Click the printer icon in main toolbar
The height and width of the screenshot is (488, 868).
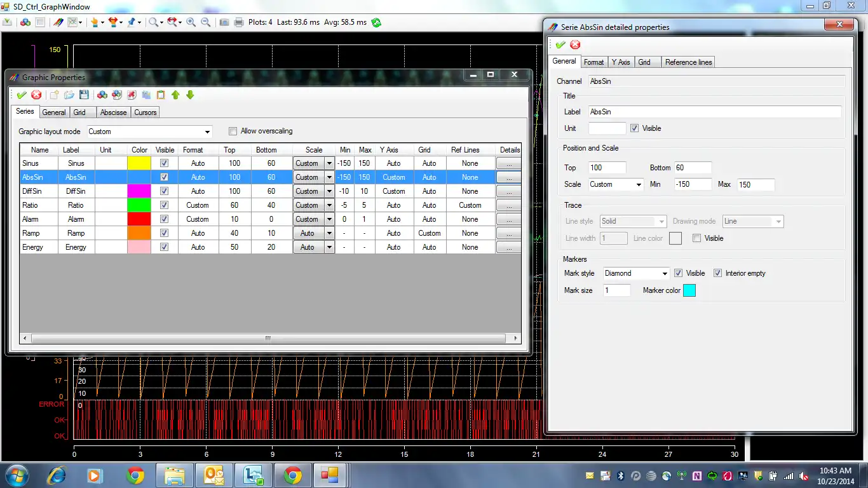pos(239,22)
